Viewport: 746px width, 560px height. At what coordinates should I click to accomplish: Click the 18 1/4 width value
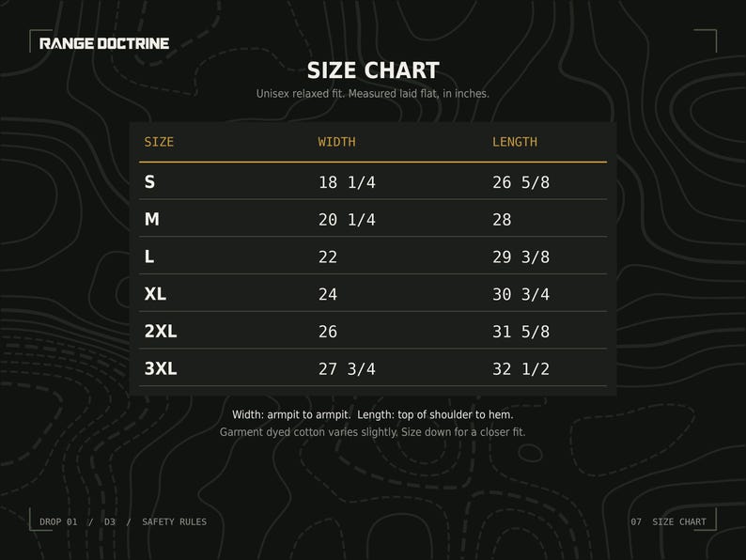[x=347, y=182]
